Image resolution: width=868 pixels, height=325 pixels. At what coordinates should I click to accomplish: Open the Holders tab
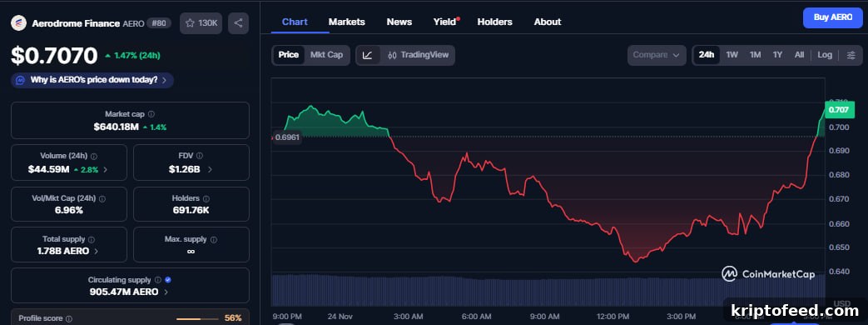[x=495, y=22]
